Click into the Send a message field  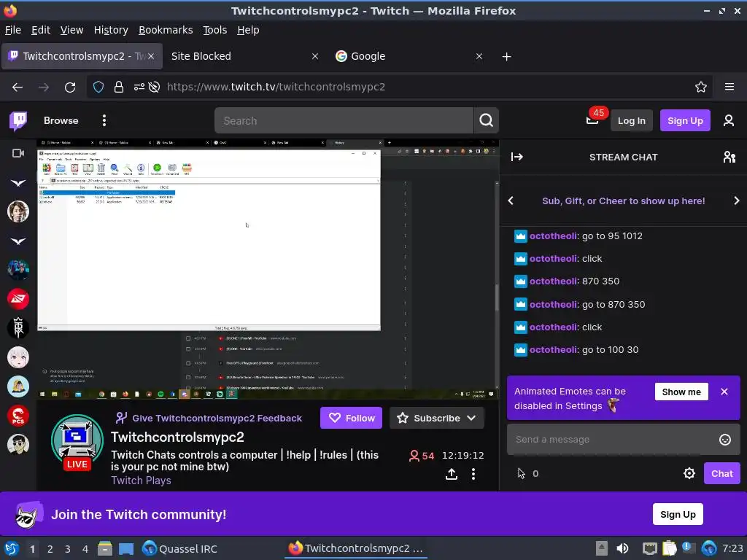tap(623, 440)
